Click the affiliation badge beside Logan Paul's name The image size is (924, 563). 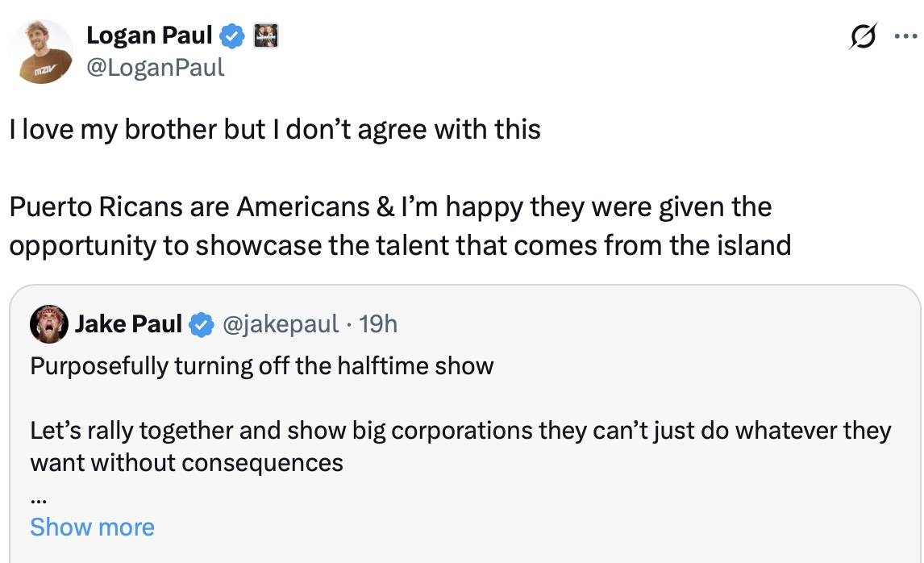[x=265, y=35]
